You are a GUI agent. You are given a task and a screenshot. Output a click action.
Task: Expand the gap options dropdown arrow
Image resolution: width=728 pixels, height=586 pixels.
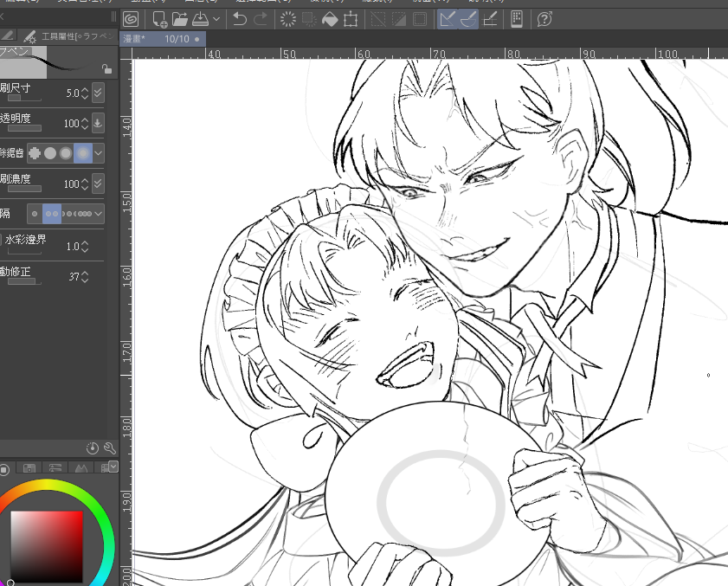coord(98,214)
